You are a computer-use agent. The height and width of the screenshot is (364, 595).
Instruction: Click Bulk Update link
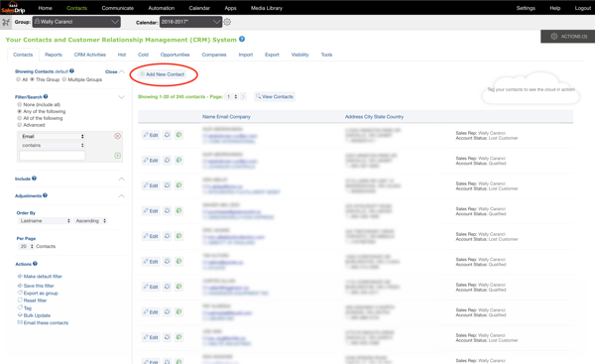point(37,315)
